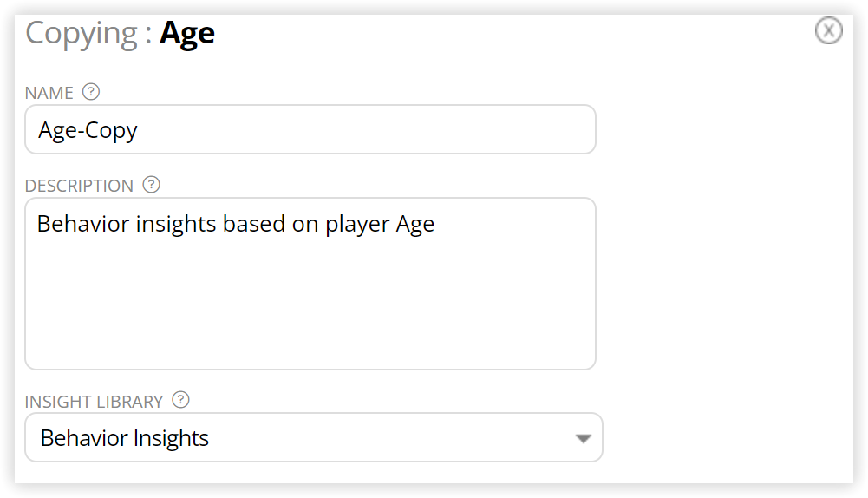Screen dimensions: 868x498
Task: Click the dropdown arrow in Insight Library
Action: pyautogui.click(x=583, y=439)
